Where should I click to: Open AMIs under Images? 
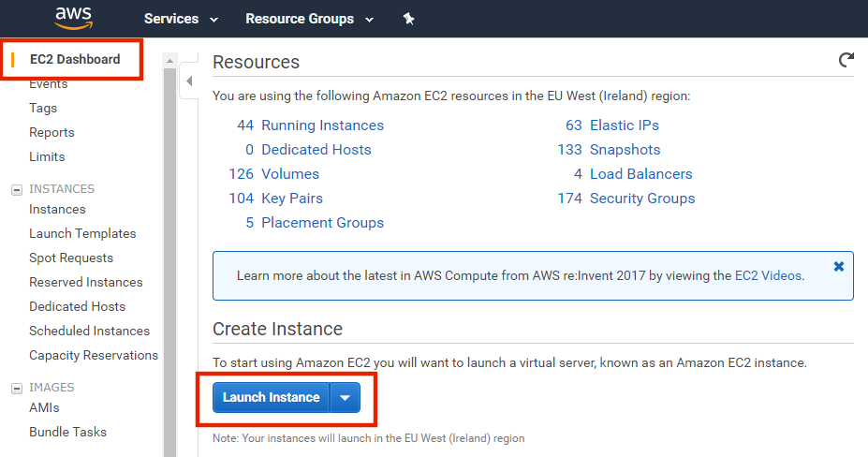[44, 408]
